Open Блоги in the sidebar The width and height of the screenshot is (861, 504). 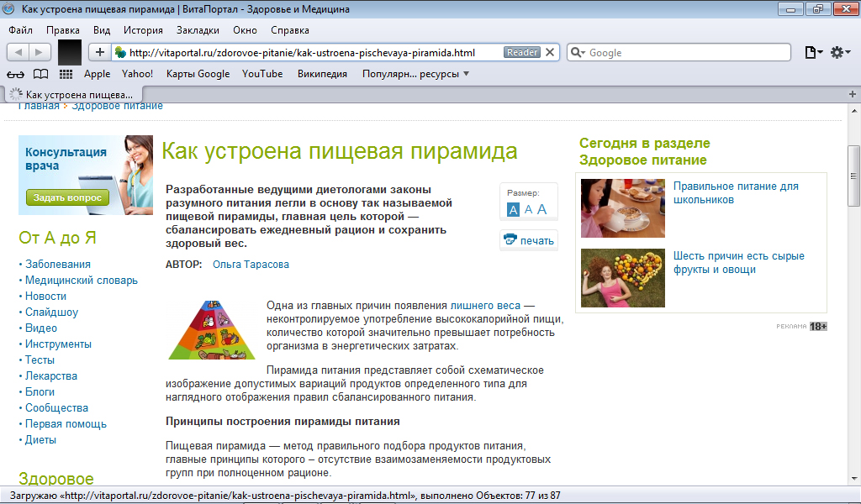(40, 391)
